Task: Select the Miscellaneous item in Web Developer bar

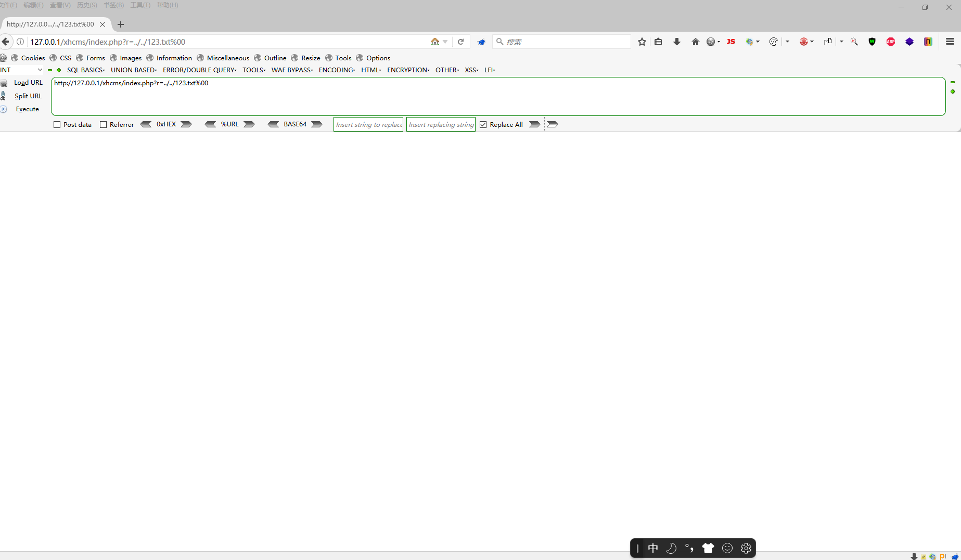Action: 228,58
